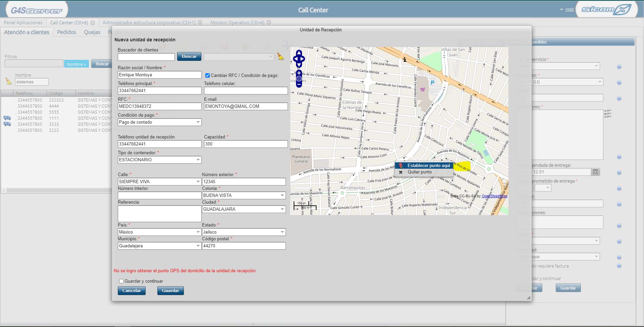Switch to Panel Aplicaciones tab
Image resolution: width=644 pixels, height=327 pixels.
tap(23, 23)
